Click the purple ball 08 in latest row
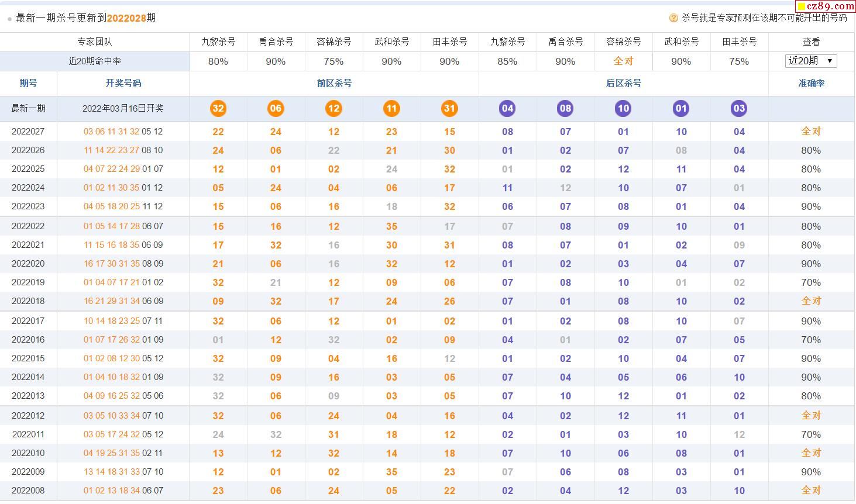This screenshot has width=856, height=504. tap(565, 108)
